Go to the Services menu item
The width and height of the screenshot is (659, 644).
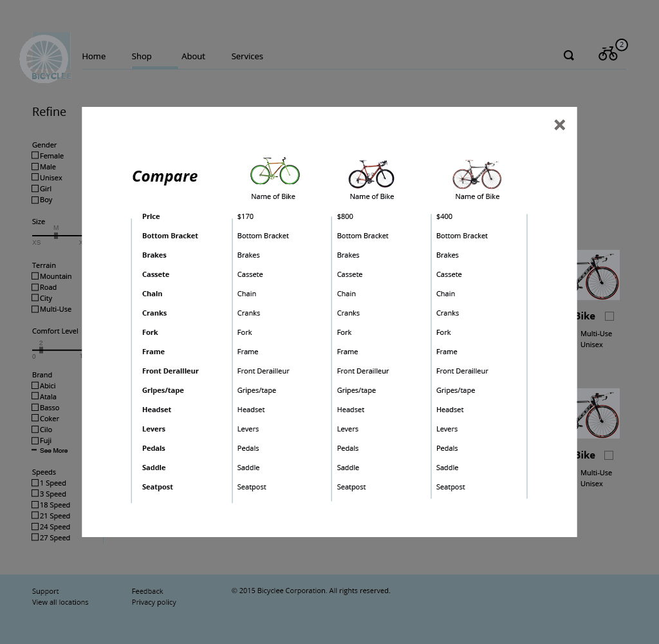[247, 56]
